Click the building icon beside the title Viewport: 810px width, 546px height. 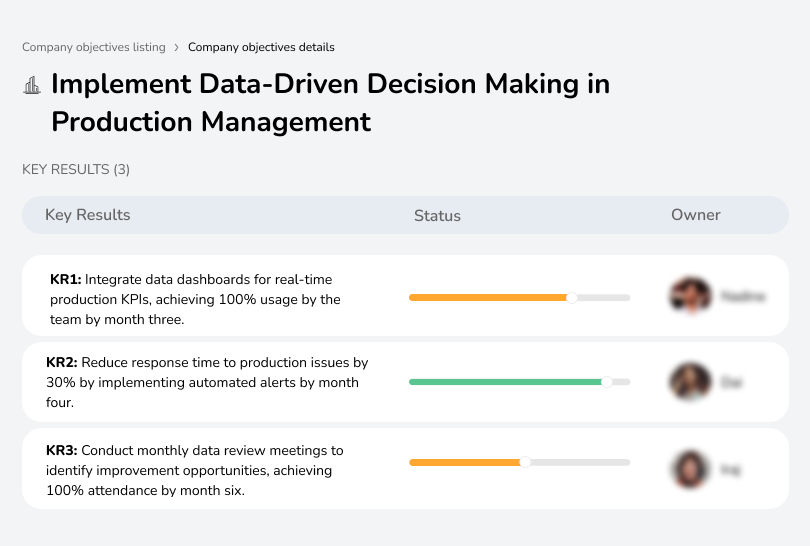click(32, 85)
